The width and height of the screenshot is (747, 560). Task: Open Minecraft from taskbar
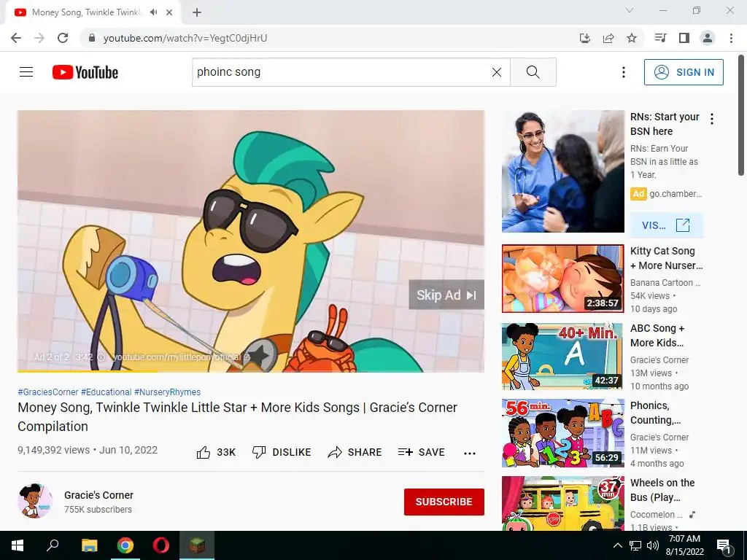click(x=197, y=545)
